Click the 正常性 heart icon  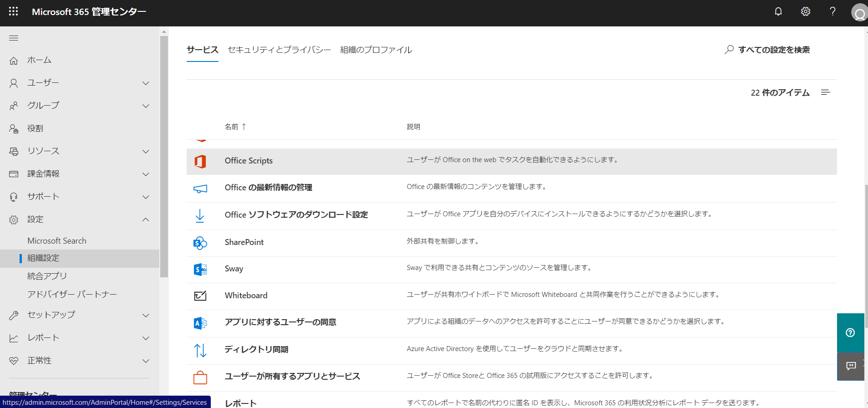(x=14, y=361)
